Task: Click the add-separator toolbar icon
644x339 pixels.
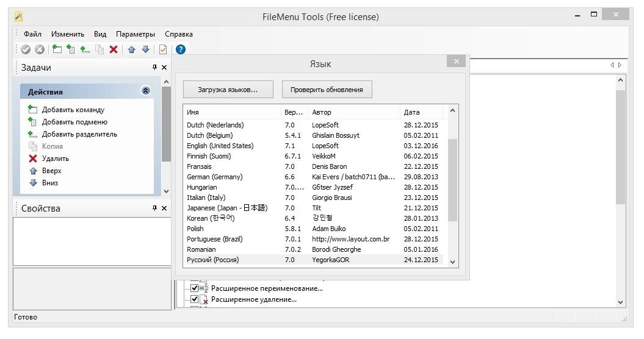Action: click(85, 49)
